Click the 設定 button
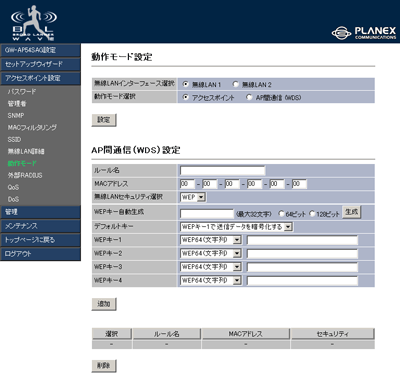The image size is (400, 380). coord(104,120)
